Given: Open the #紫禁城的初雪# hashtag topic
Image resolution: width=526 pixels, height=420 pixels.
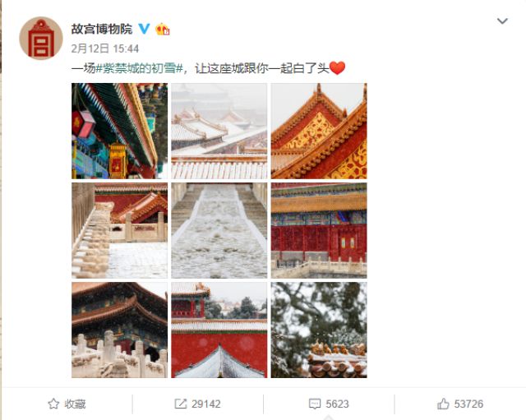Looking at the screenshot, I should pos(139,68).
